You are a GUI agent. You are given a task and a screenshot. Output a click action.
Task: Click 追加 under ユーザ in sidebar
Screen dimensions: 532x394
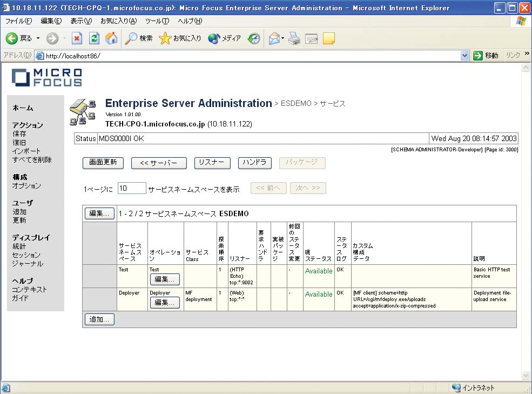(x=19, y=212)
